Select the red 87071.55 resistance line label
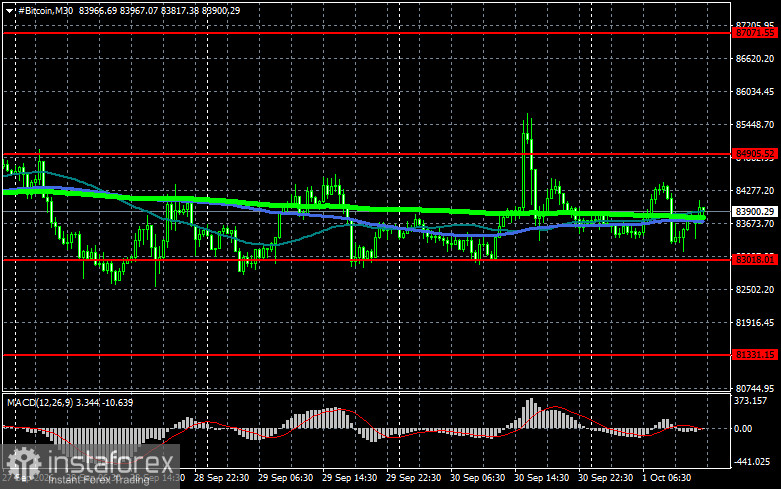 [755, 33]
